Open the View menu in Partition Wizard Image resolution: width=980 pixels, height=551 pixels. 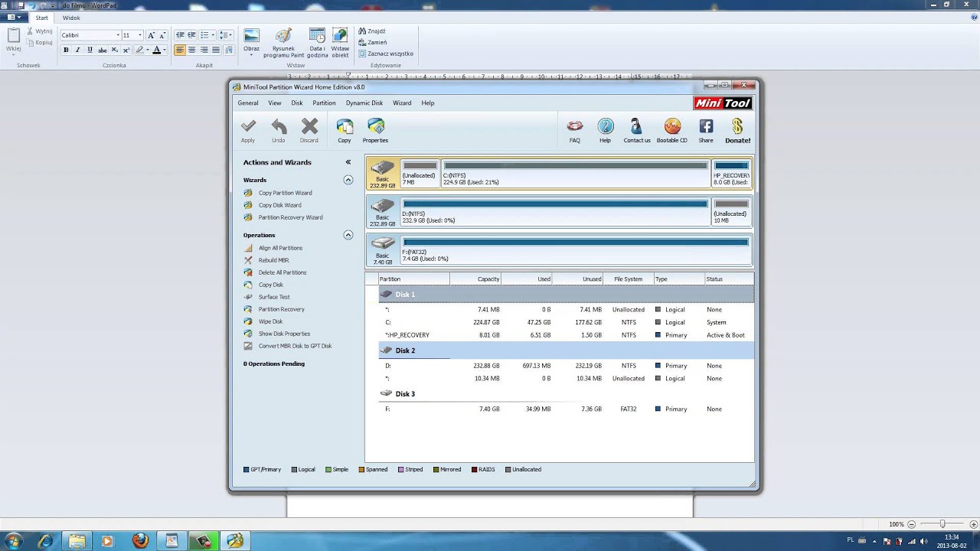[x=275, y=103]
